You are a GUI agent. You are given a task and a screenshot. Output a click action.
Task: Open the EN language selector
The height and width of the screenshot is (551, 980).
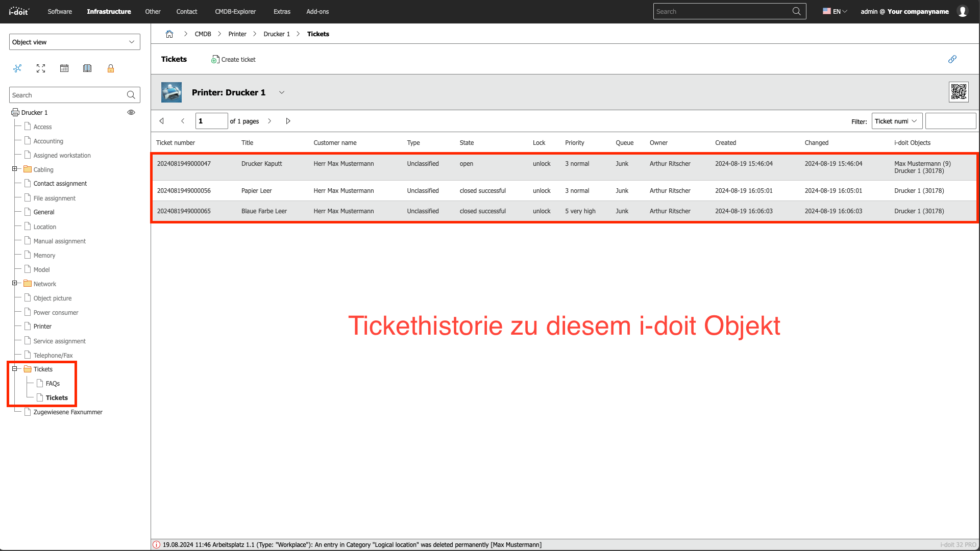pyautogui.click(x=835, y=11)
